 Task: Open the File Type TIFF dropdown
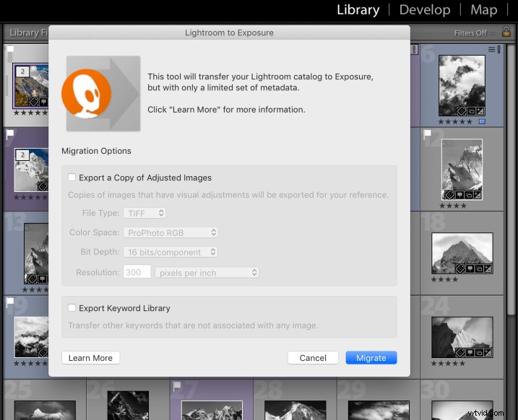coord(144,213)
